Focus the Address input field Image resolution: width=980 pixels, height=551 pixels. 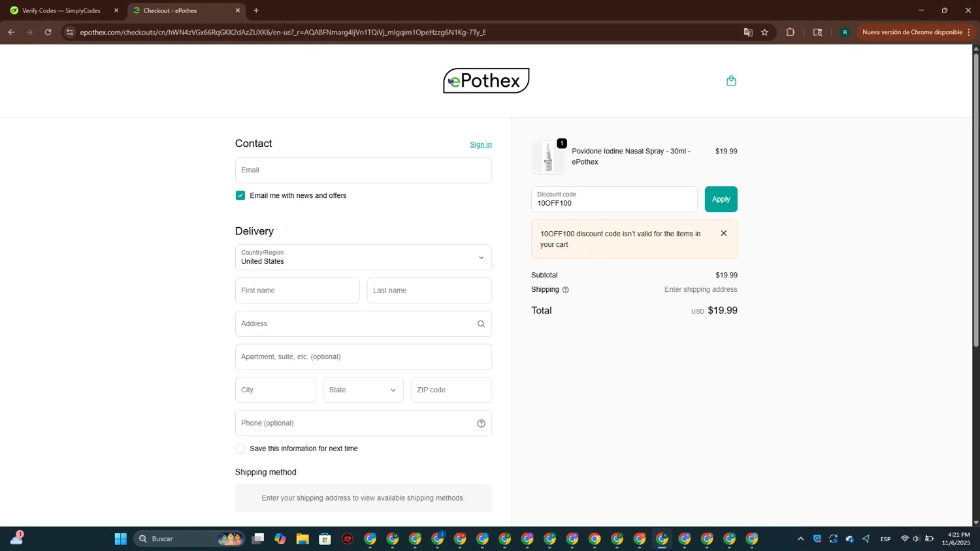tap(363, 324)
